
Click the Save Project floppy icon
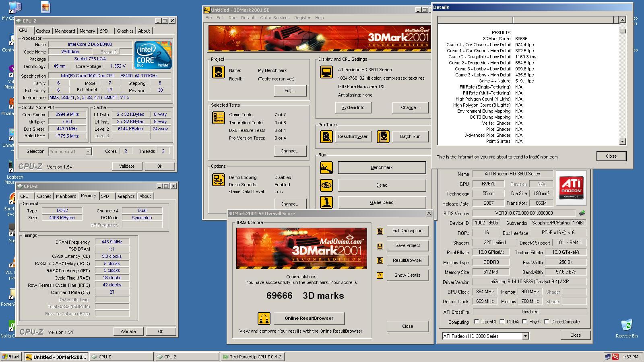(380, 246)
